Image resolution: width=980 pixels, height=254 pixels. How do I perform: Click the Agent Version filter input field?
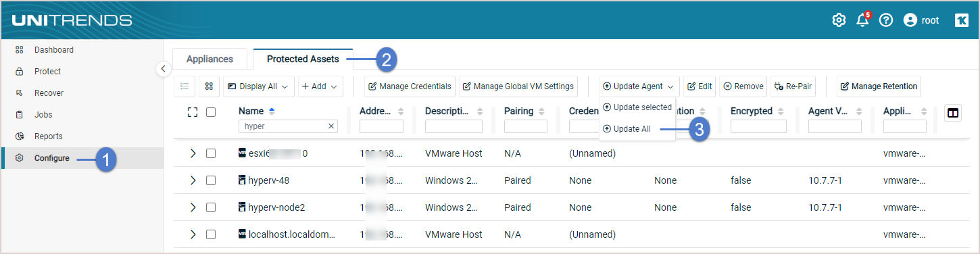pyautogui.click(x=835, y=126)
